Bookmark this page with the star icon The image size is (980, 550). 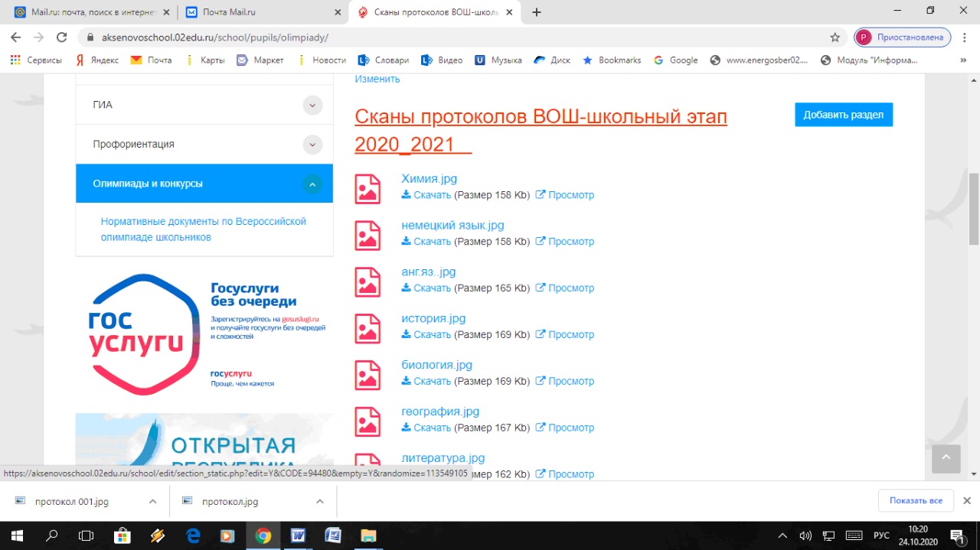835,37
